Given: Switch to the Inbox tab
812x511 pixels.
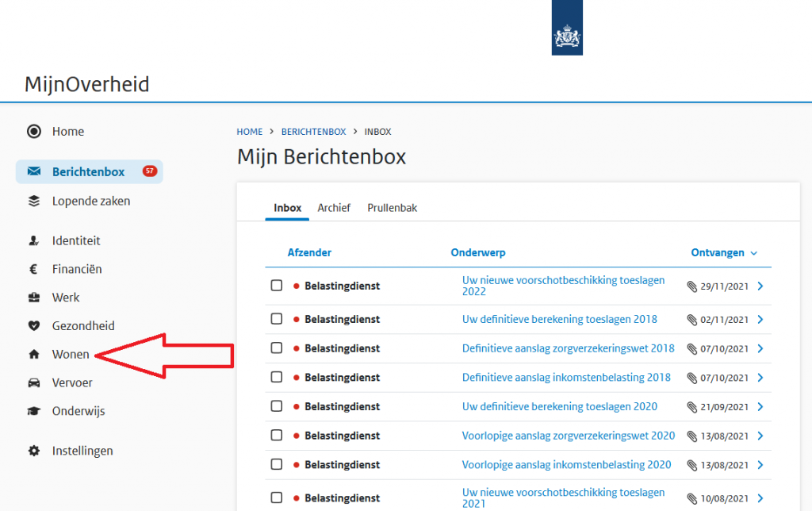Looking at the screenshot, I should tap(287, 208).
